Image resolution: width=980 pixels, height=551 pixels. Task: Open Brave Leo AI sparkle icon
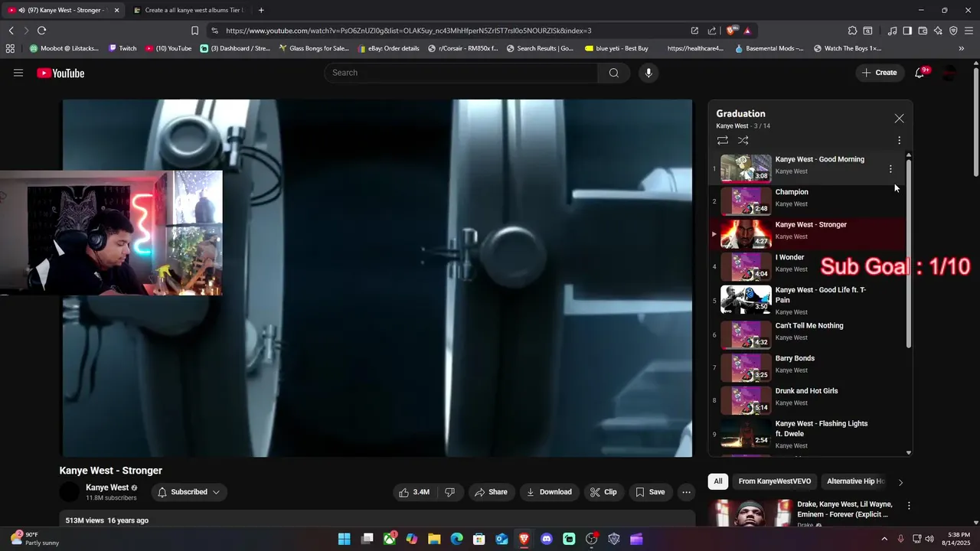point(938,31)
